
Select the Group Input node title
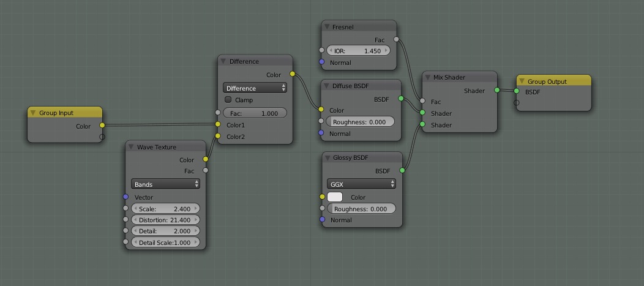(x=56, y=113)
